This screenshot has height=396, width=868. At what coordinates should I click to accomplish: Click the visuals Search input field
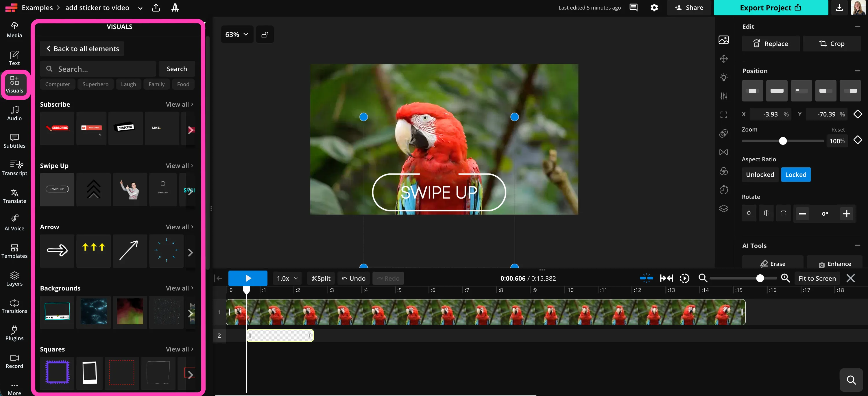point(98,69)
